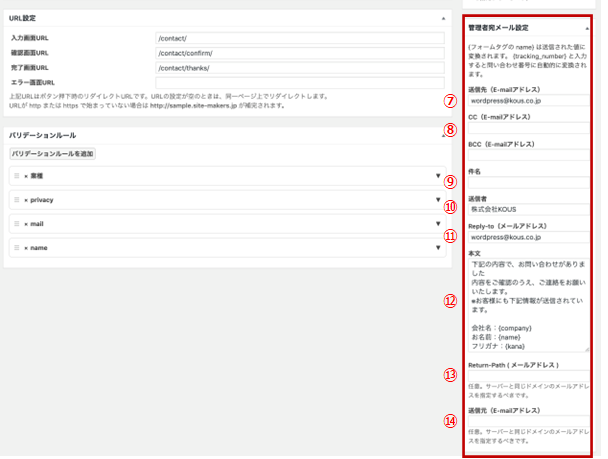Grab the drag handle of the name rule
Image resolution: width=608 pixels, height=459 pixels.
tap(16, 247)
